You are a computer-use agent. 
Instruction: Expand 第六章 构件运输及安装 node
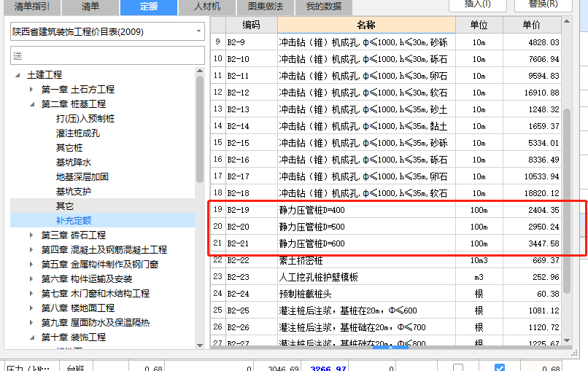(x=31, y=279)
